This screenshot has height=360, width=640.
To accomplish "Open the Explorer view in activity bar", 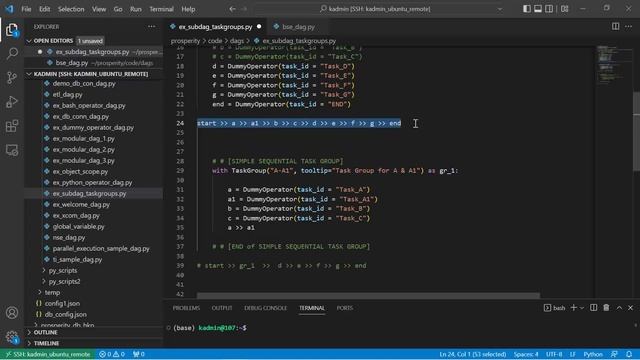I will click(x=12, y=29).
